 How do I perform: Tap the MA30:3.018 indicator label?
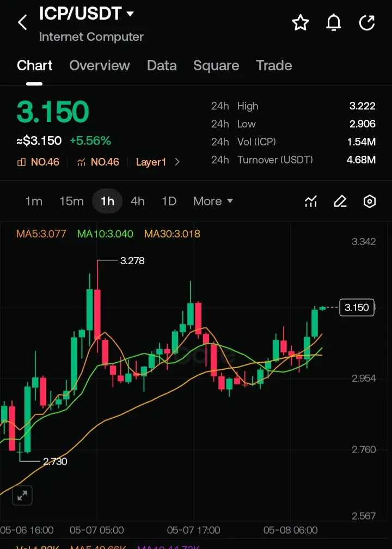coord(172,234)
